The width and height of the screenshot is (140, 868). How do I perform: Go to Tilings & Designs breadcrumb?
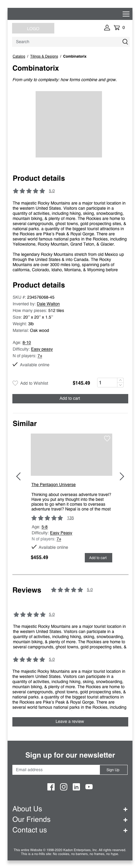click(x=44, y=56)
